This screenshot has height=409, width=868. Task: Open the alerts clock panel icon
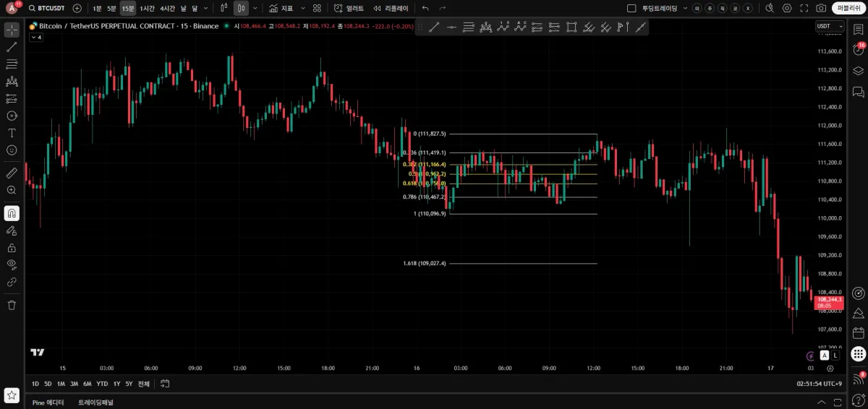(859, 50)
